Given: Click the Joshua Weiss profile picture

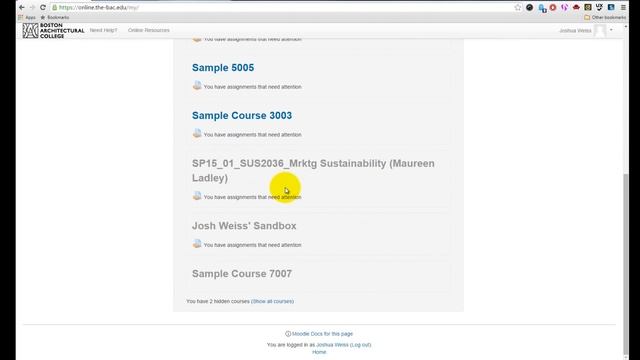Looking at the screenshot, I should (x=600, y=31).
